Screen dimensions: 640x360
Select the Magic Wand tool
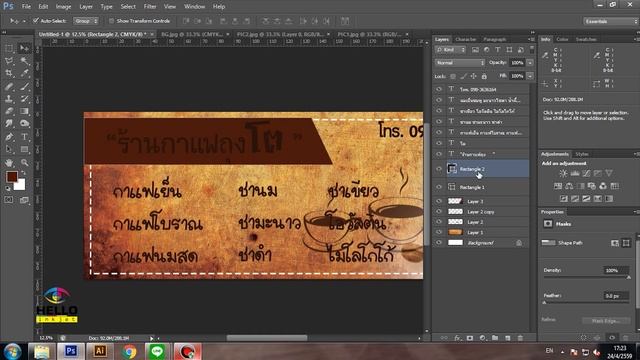pyautogui.click(x=24, y=61)
